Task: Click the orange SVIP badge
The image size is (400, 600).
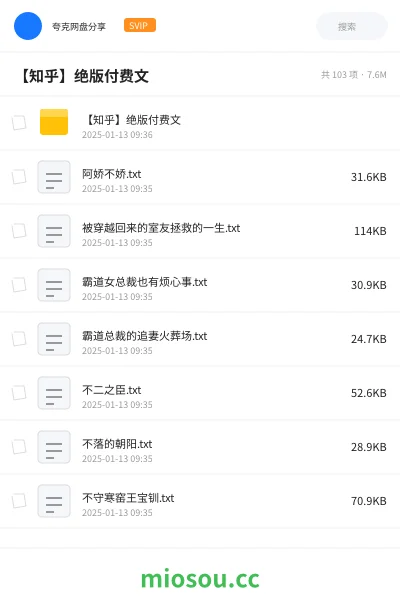Action: point(140,25)
